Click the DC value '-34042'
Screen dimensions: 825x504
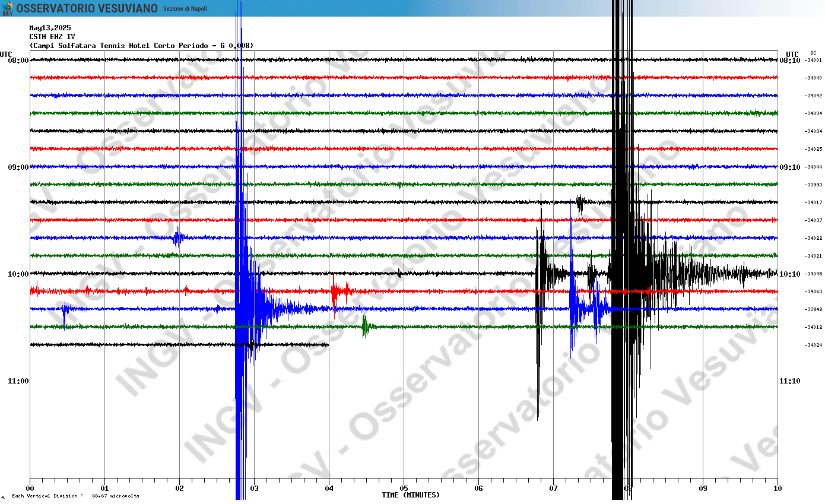(x=813, y=96)
